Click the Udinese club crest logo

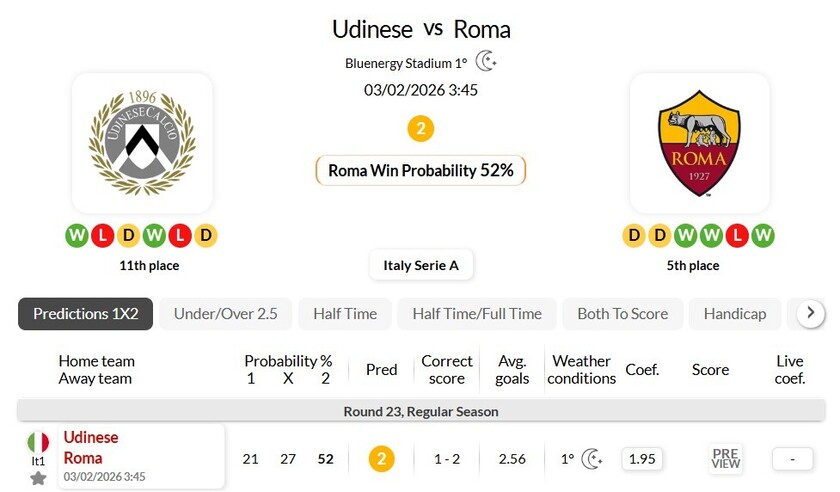pos(142,142)
